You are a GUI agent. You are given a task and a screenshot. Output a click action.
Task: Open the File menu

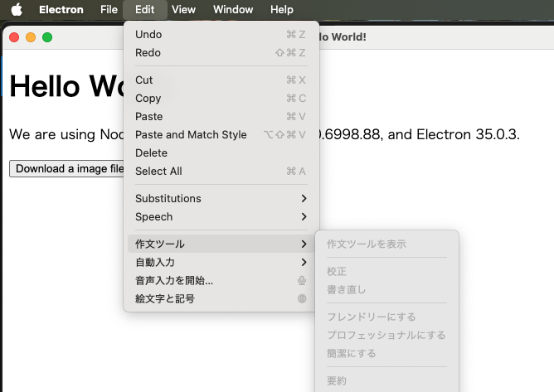(x=109, y=10)
